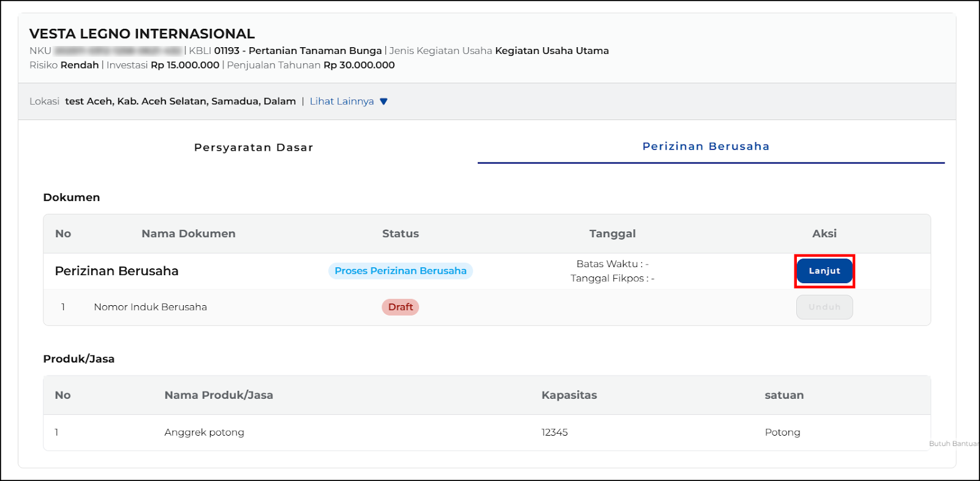Open the Butuh Bantuan help link
The width and height of the screenshot is (980, 481).
click(953, 444)
